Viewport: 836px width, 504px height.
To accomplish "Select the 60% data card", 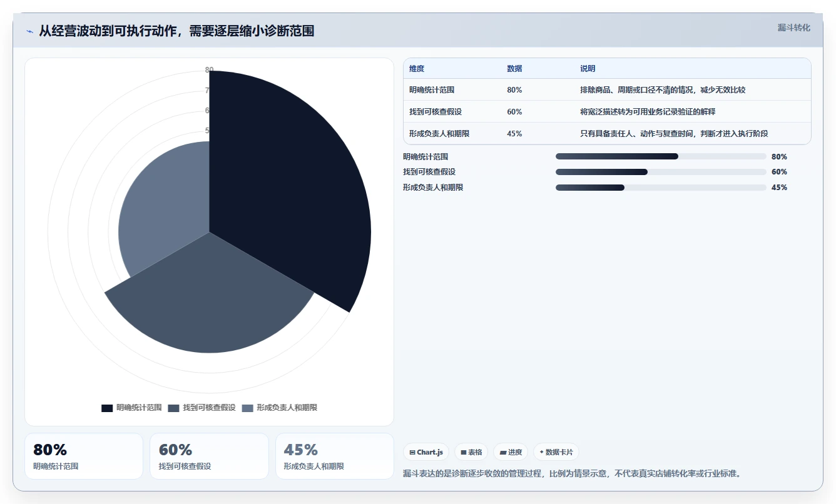I will [x=209, y=456].
